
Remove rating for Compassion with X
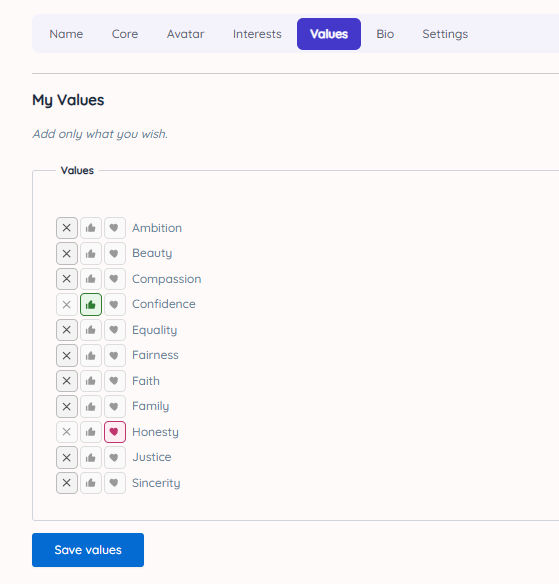click(67, 279)
